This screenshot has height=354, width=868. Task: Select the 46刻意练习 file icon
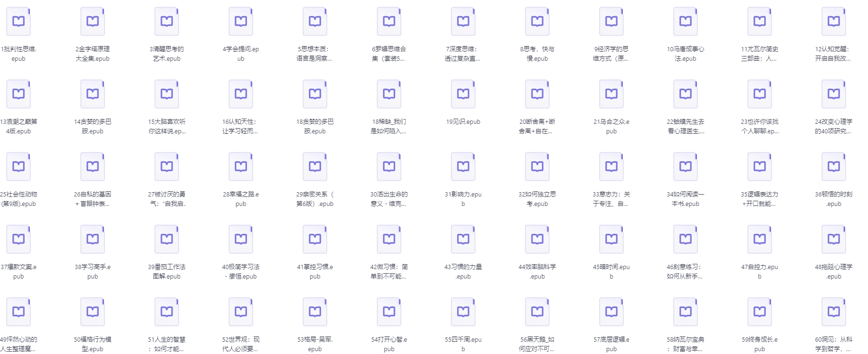[x=686, y=239]
